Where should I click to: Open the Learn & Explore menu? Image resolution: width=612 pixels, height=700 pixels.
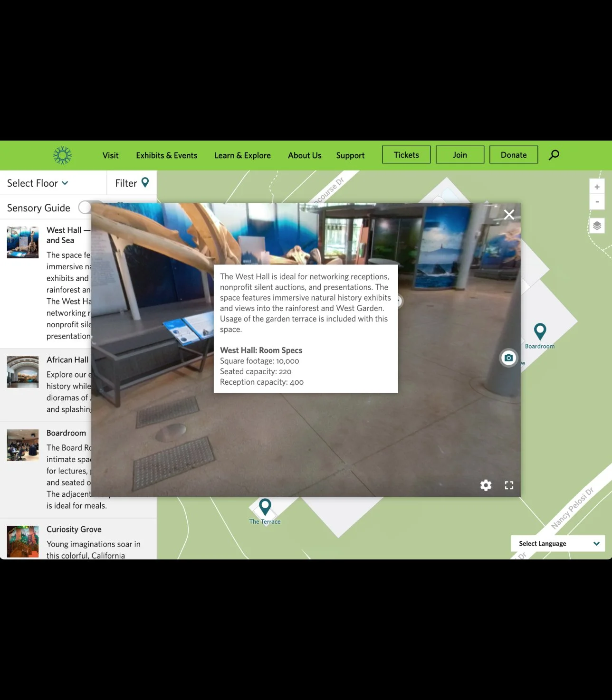click(243, 155)
